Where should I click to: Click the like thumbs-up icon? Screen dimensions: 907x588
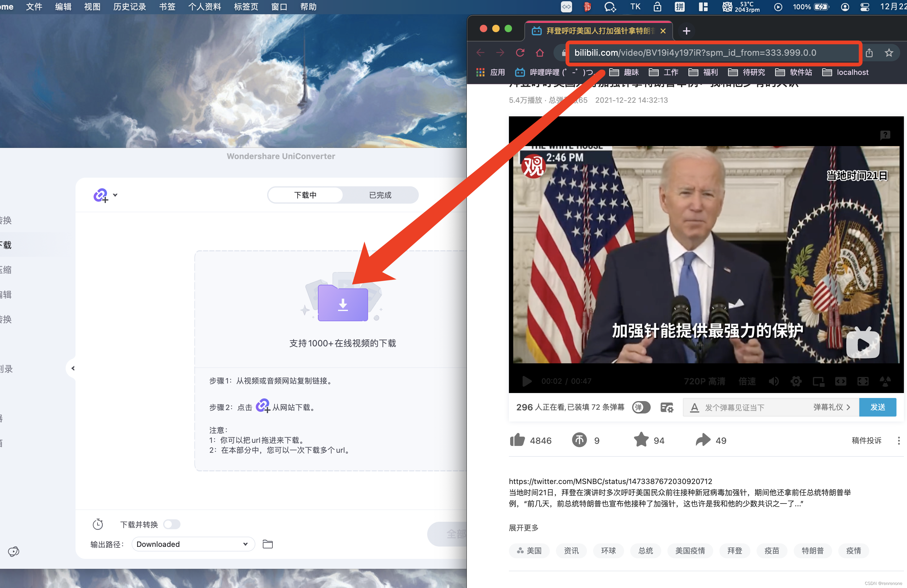518,440
